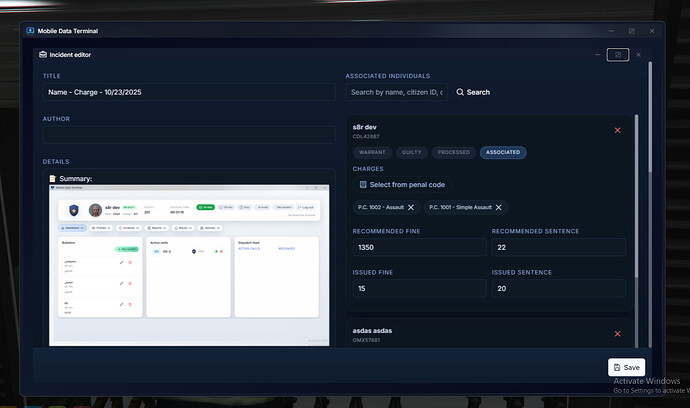690x408 pixels.
Task: Select citizen ID OMX57681
Action: pyautogui.click(x=366, y=340)
